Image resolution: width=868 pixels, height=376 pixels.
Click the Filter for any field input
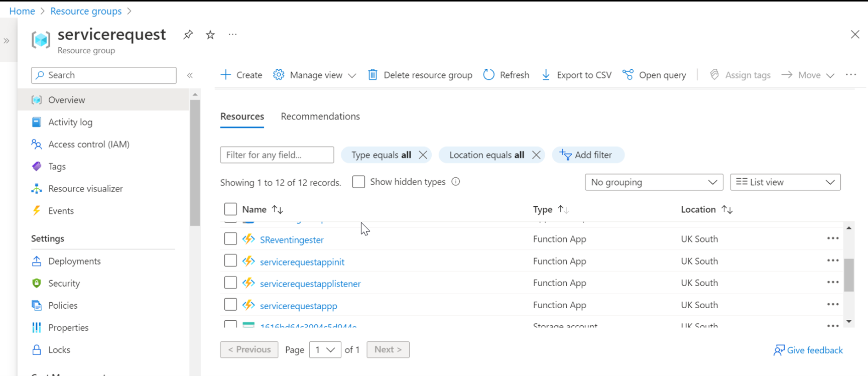pos(277,155)
